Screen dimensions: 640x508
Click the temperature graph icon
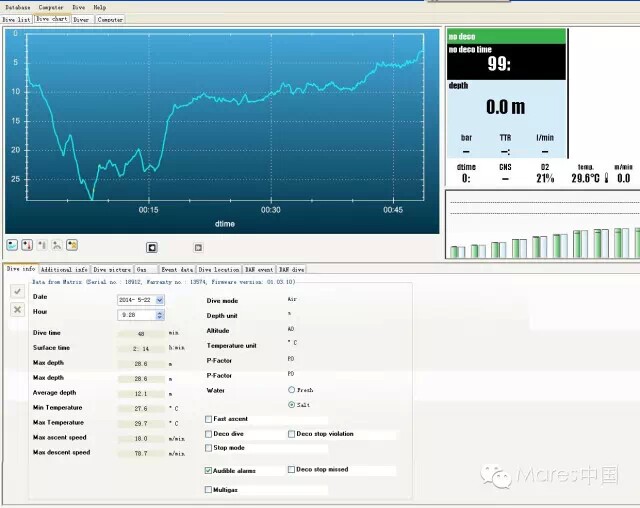coord(27,245)
